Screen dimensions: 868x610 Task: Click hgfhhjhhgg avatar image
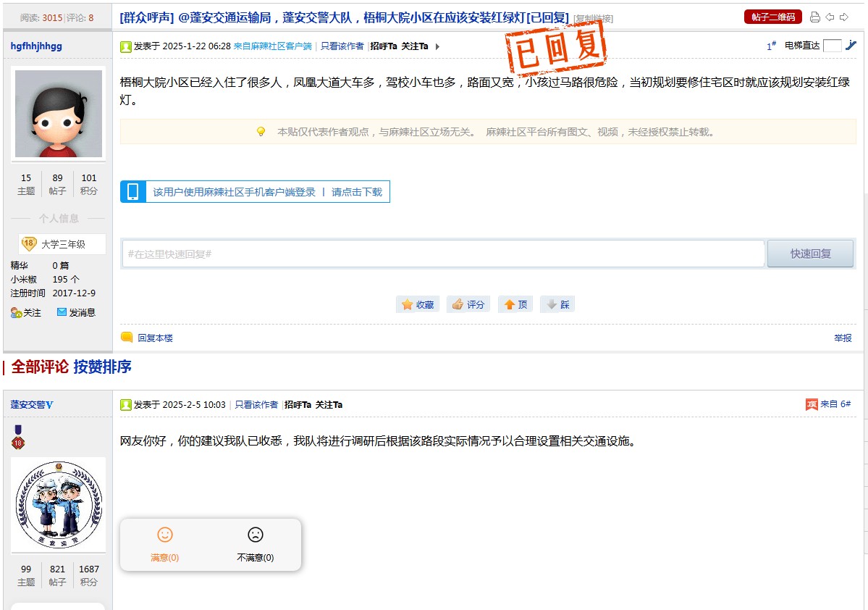tap(59, 114)
